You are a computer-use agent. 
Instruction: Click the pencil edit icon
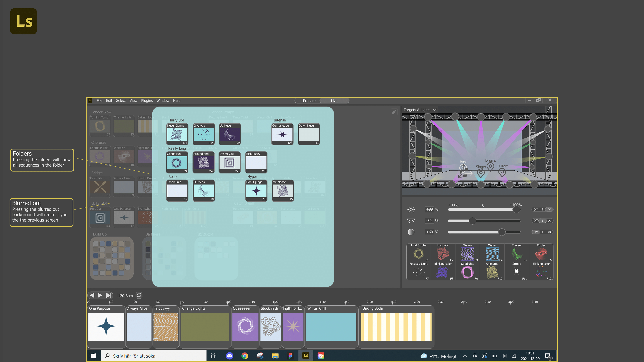(394, 112)
